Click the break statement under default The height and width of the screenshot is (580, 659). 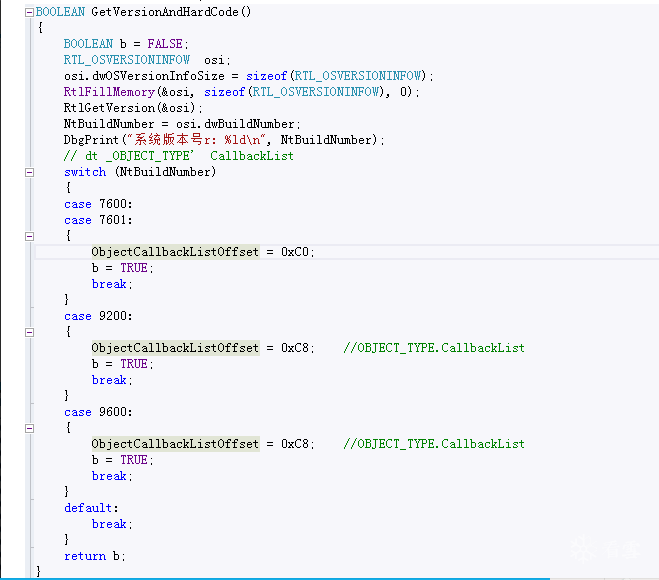112,524
